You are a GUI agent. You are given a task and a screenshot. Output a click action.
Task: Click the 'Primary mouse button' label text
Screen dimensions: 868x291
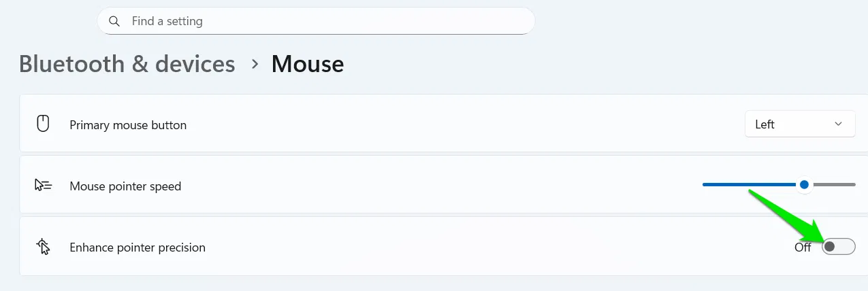(x=128, y=125)
